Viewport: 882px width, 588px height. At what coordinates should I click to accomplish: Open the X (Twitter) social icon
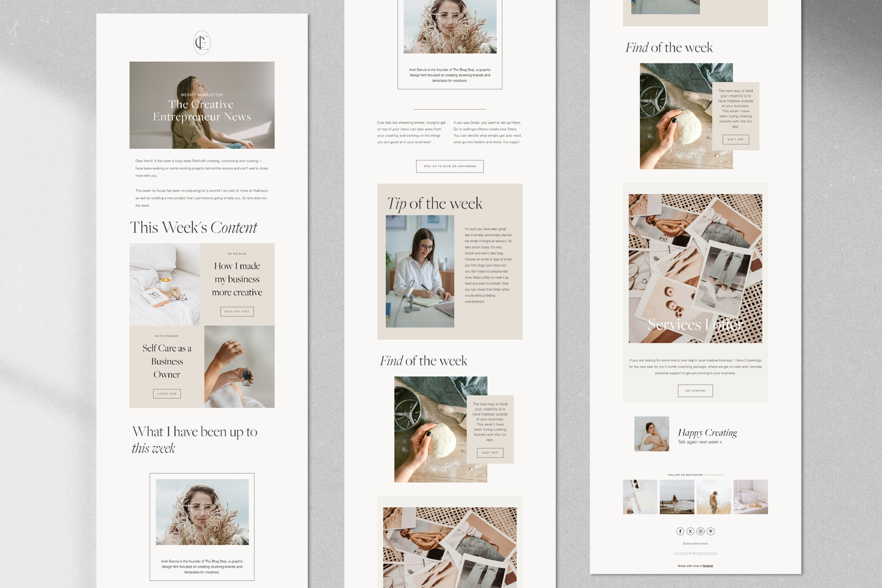click(690, 531)
